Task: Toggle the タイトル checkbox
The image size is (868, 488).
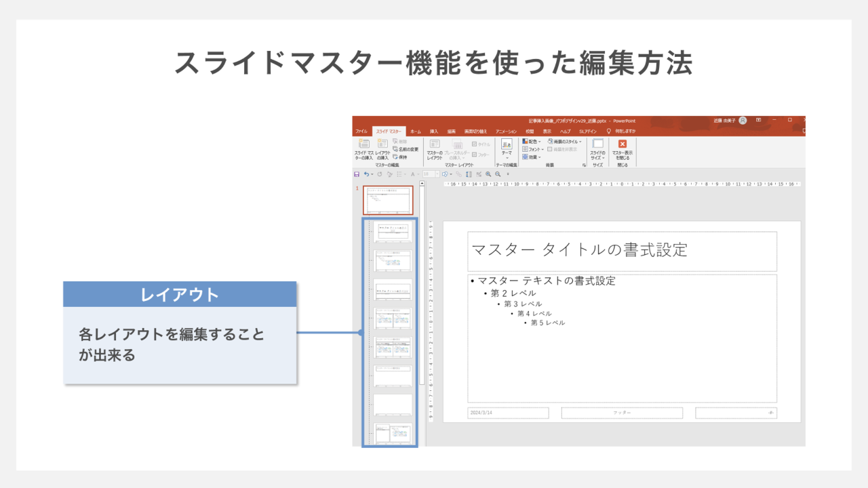Action: pyautogui.click(x=481, y=144)
